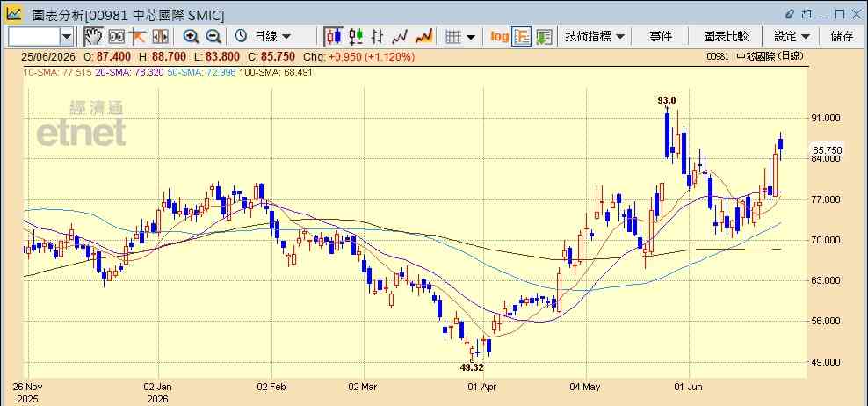Click the 50-SMA legend label
The height and width of the screenshot is (406, 868).
coord(199,72)
